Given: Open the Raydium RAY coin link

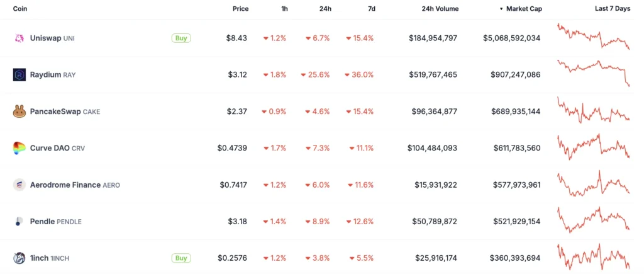Looking at the screenshot, I should [53, 75].
